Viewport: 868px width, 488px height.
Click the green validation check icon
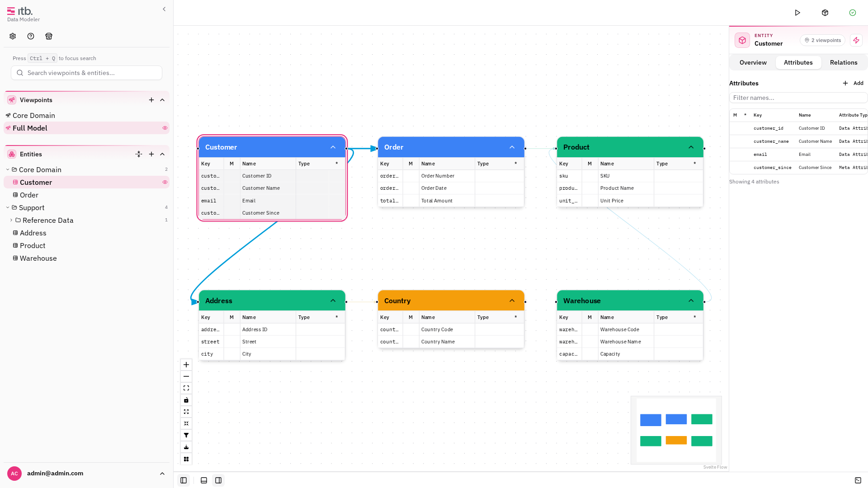coord(853,13)
